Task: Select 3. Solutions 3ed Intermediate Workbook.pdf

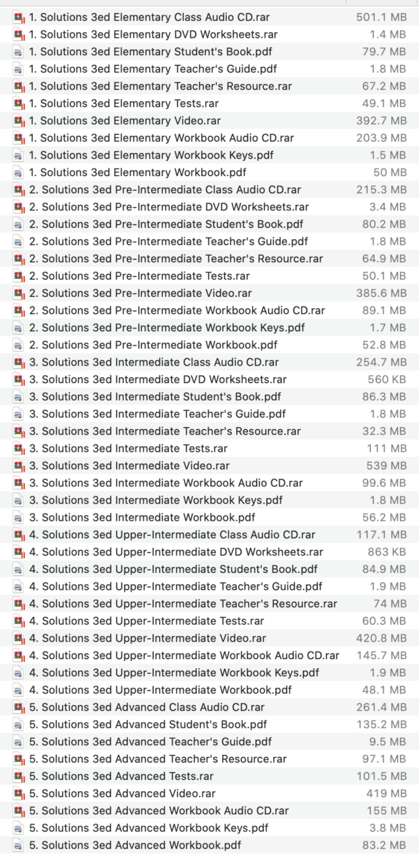Action: [142, 517]
